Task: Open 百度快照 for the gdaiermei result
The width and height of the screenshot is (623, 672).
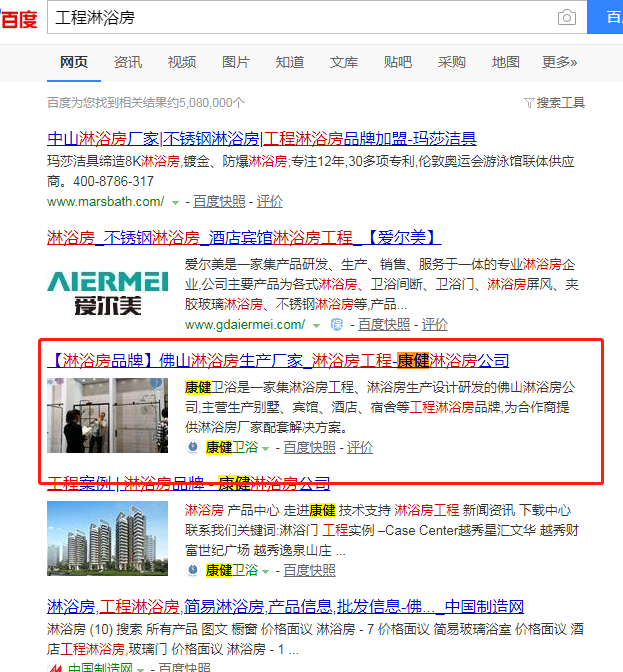Action: [x=384, y=324]
